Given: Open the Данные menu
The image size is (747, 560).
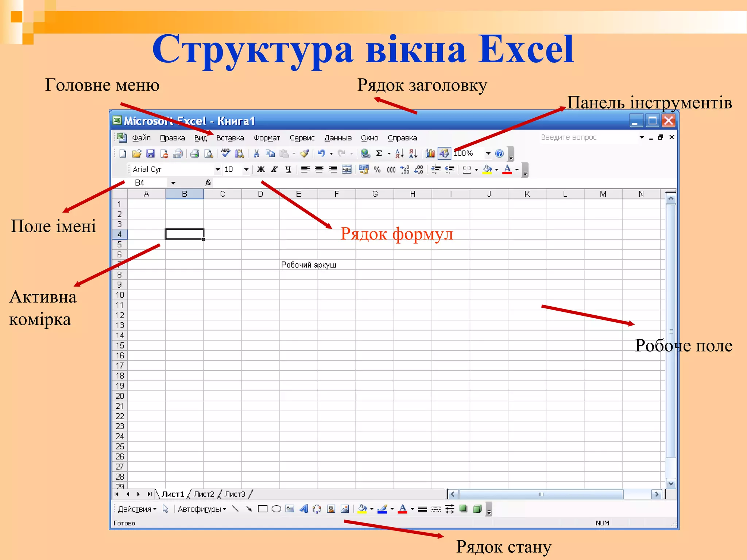Looking at the screenshot, I should point(338,138).
